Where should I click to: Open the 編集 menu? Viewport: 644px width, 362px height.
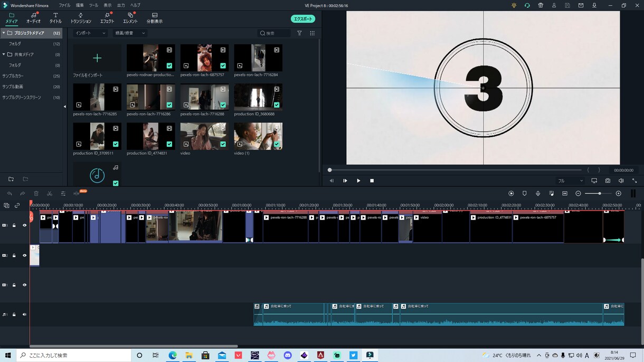coord(80,5)
